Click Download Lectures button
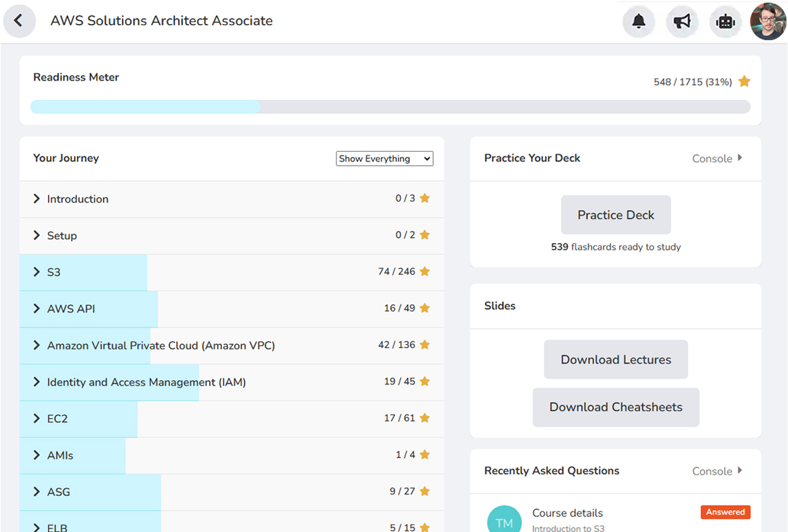 click(x=615, y=360)
